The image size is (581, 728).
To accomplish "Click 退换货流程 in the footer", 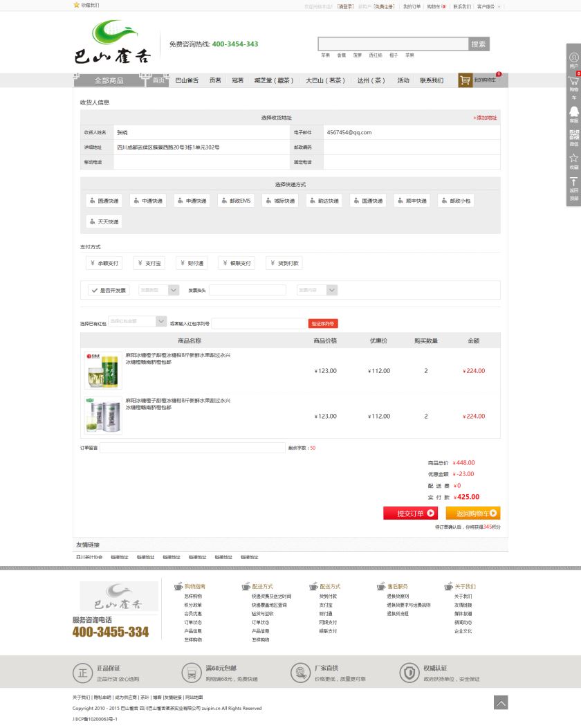I will tap(398, 614).
